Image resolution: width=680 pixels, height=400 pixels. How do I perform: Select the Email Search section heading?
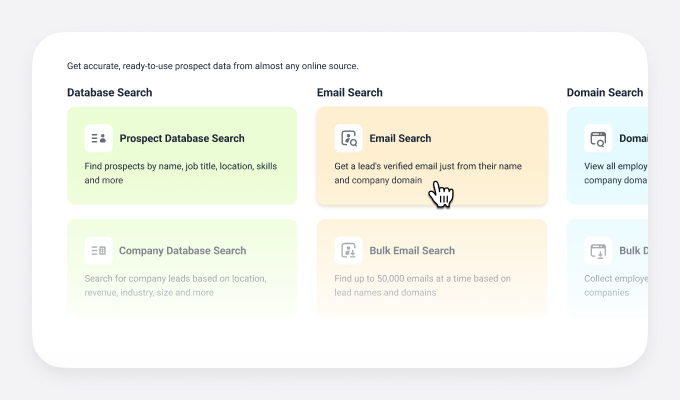pos(350,93)
